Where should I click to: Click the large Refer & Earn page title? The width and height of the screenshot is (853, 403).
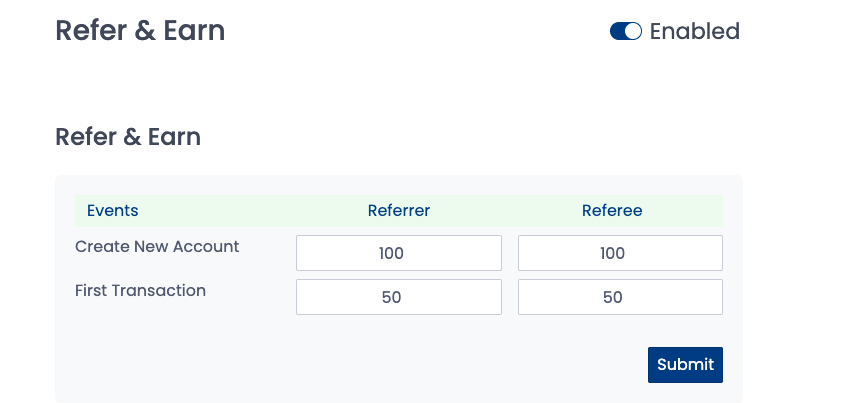140,31
